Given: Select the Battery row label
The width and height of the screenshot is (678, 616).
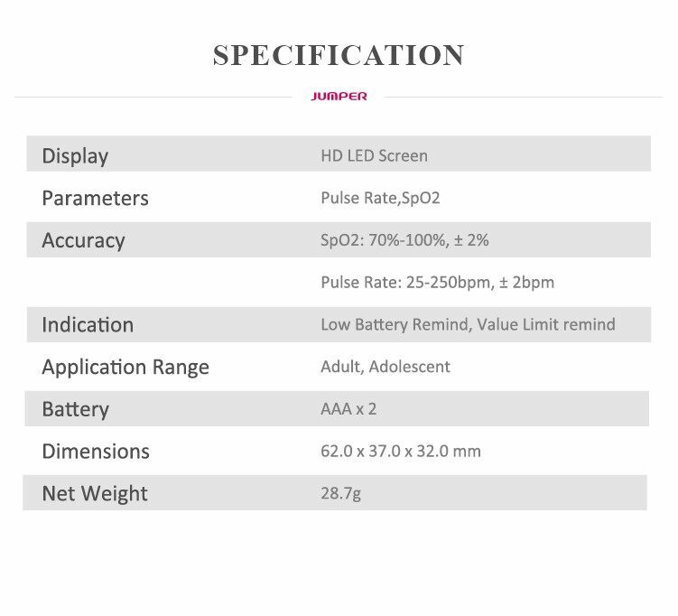Looking at the screenshot, I should click(x=75, y=409).
